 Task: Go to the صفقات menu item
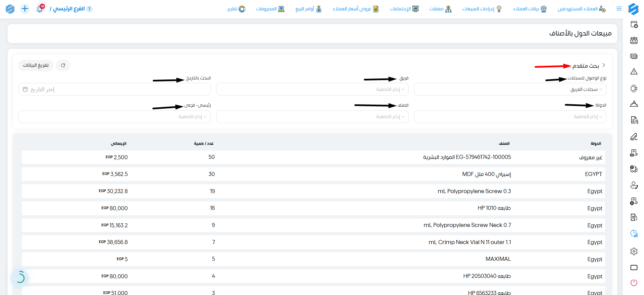tap(440, 9)
